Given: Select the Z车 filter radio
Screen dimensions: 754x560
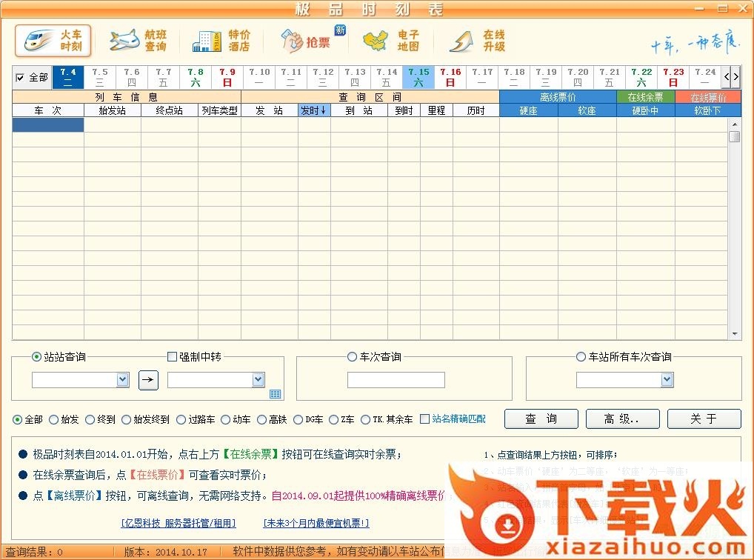Looking at the screenshot, I should click(x=334, y=419).
